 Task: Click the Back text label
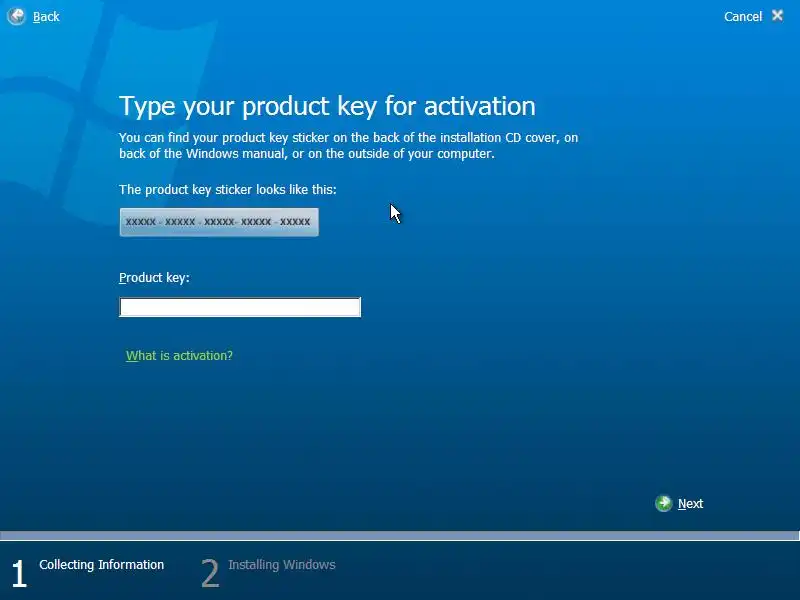46,17
